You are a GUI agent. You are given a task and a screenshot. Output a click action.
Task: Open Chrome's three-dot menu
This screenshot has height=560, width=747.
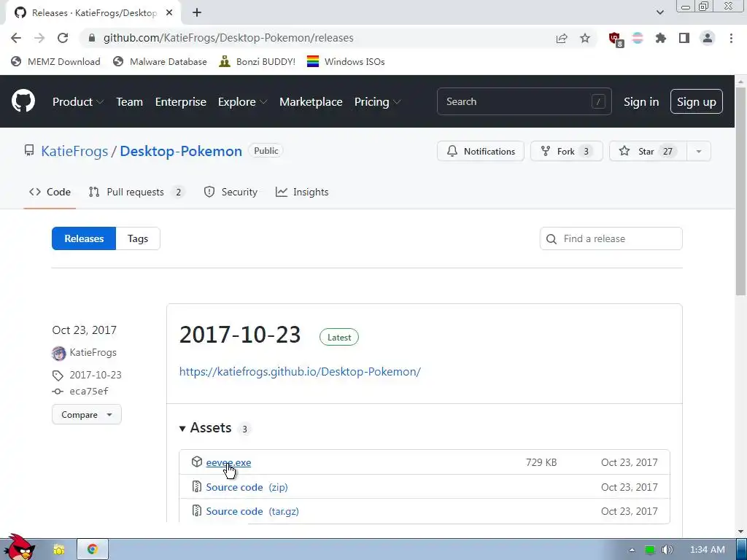coord(731,38)
